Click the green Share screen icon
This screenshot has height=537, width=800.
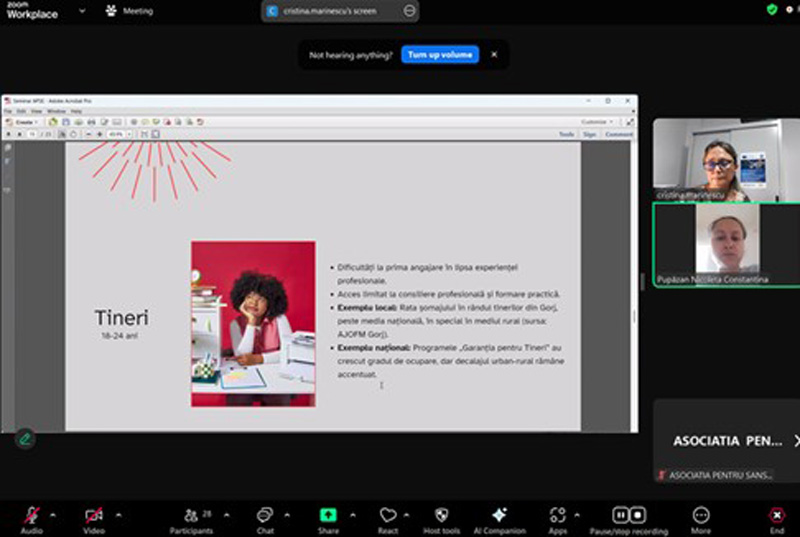(x=328, y=514)
